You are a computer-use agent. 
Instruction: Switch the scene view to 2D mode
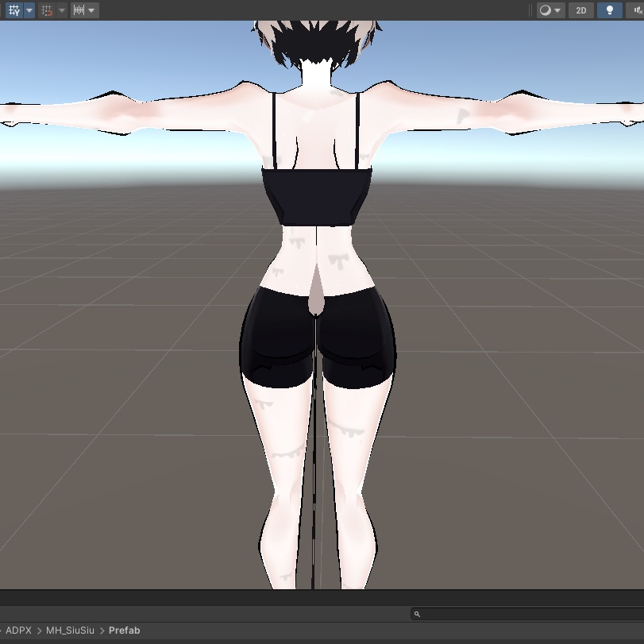pyautogui.click(x=580, y=10)
